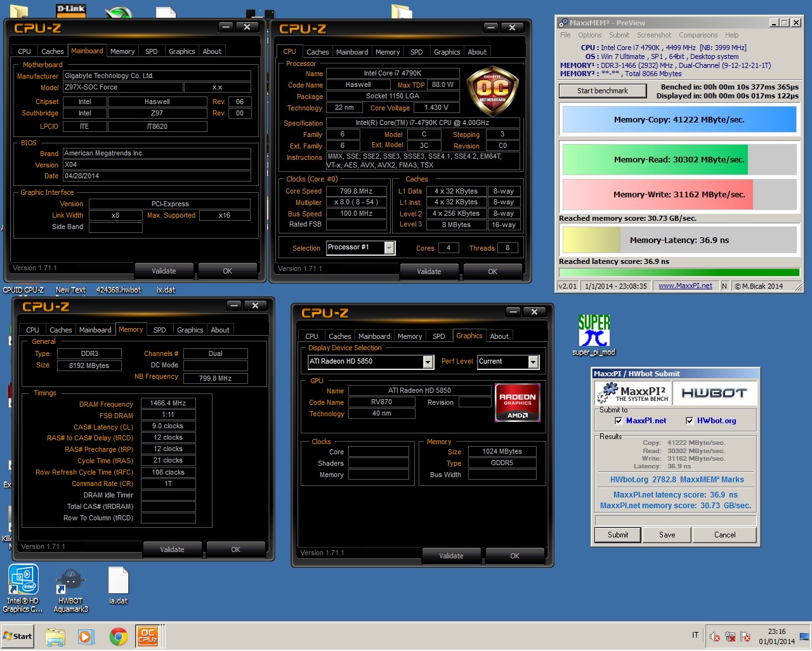Toggle the MaxxPI.net submit checkbox
This screenshot has width=812, height=651.
pyautogui.click(x=619, y=421)
